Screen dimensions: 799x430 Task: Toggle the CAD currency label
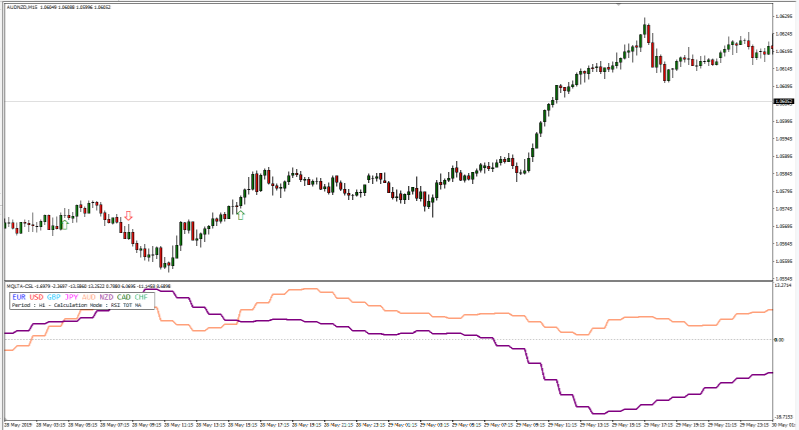[124, 297]
